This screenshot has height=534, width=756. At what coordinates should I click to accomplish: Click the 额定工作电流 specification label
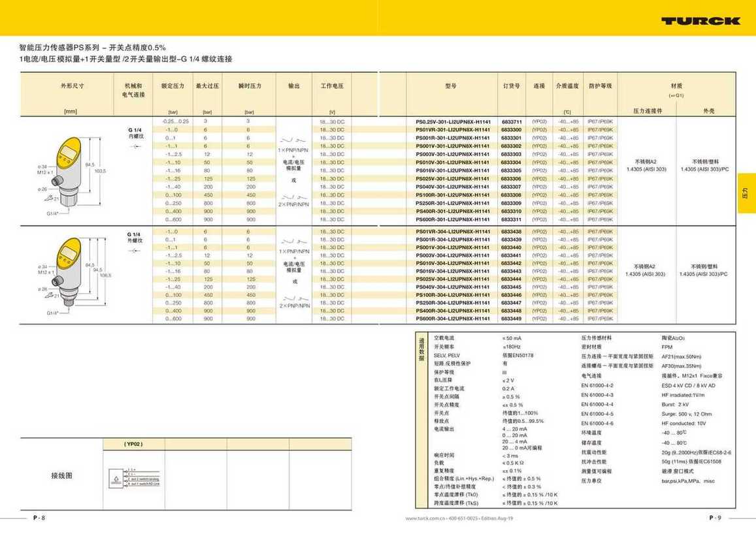click(x=449, y=388)
